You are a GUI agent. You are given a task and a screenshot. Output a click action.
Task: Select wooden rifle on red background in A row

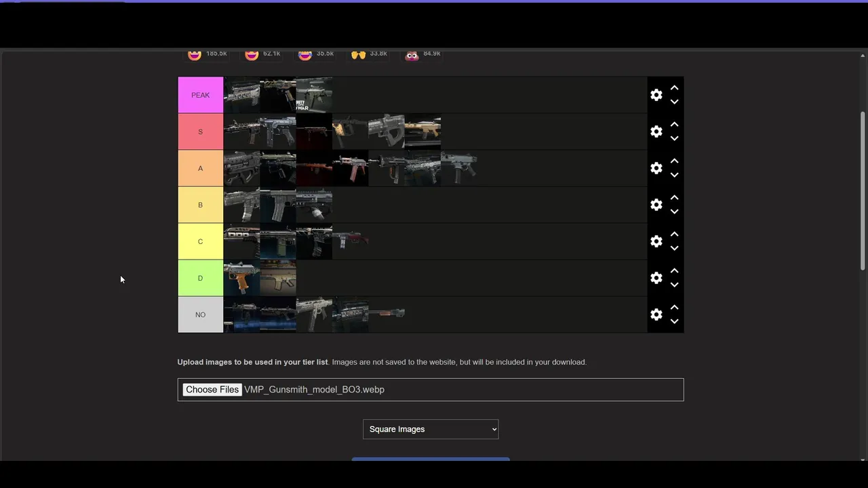tap(315, 168)
